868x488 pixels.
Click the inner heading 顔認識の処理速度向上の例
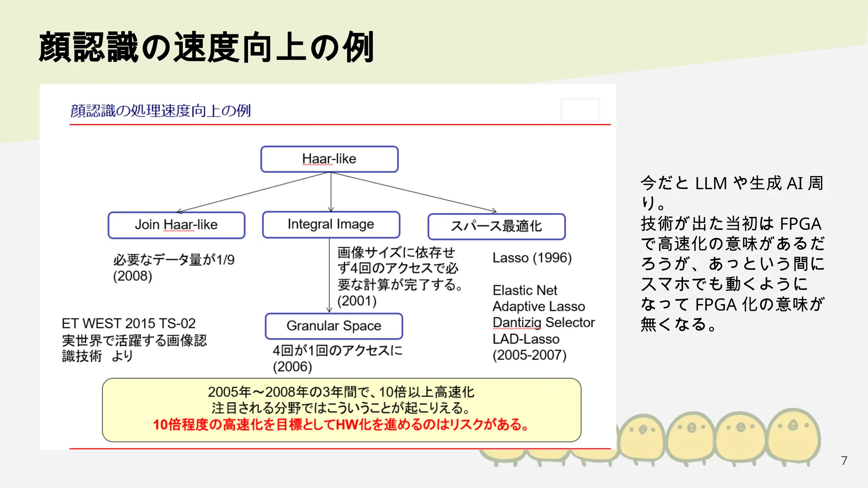point(161,111)
